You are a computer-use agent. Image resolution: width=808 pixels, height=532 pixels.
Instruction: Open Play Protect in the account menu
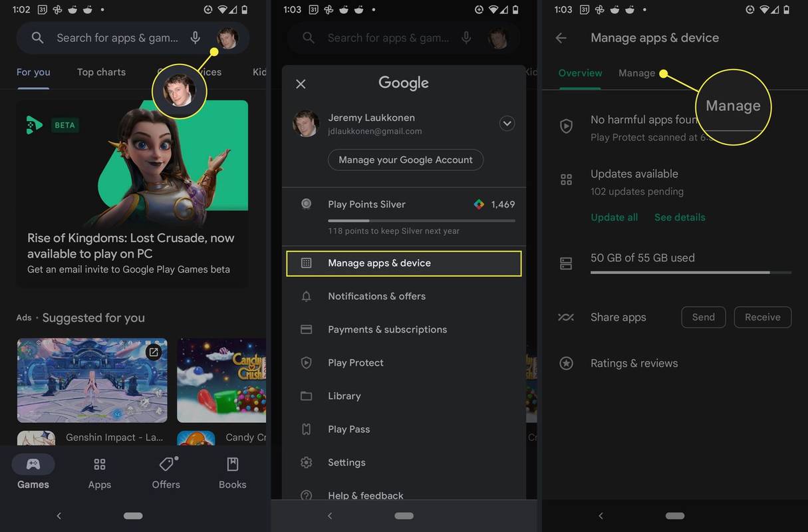point(404,363)
